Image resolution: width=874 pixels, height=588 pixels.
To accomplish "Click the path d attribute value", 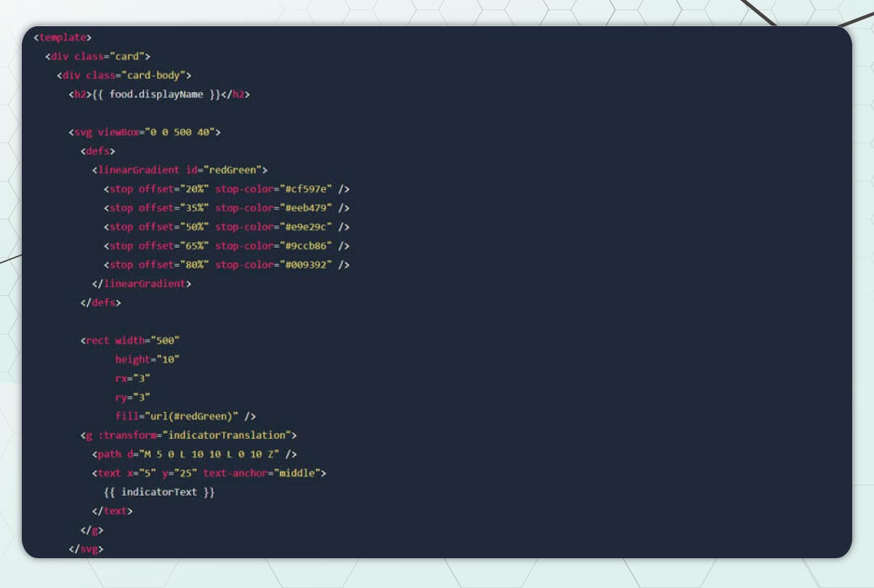I will [x=209, y=454].
